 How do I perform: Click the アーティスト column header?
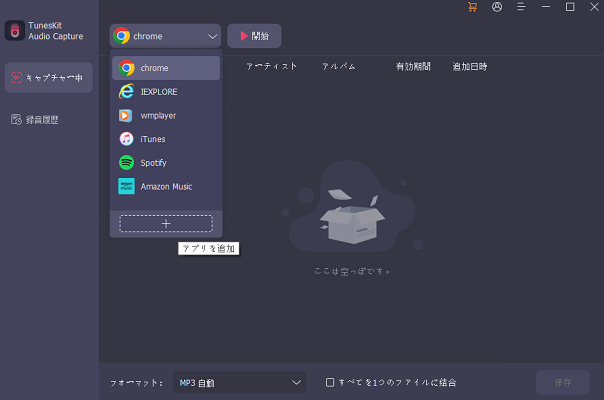(271, 67)
